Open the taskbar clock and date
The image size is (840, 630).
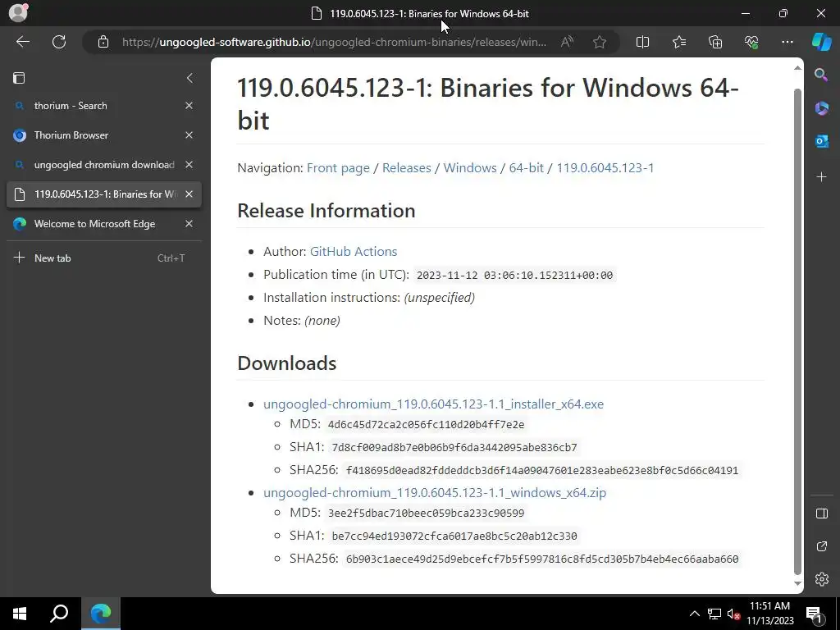click(x=769, y=614)
